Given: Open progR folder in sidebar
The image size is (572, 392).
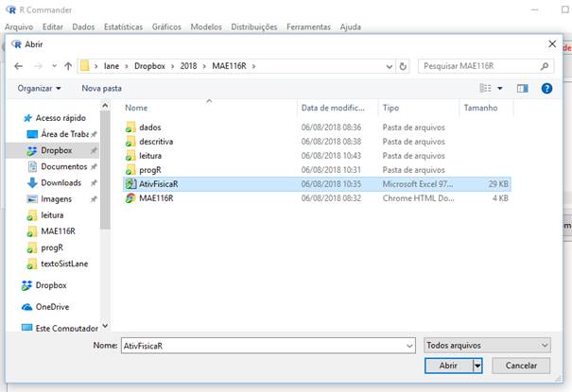Looking at the screenshot, I should click(45, 247).
